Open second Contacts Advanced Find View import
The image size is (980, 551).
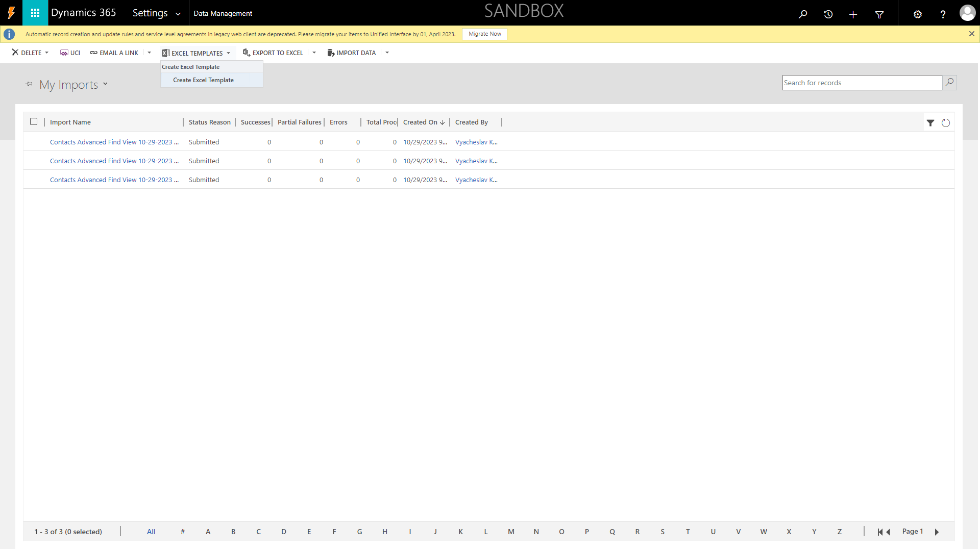click(x=114, y=161)
